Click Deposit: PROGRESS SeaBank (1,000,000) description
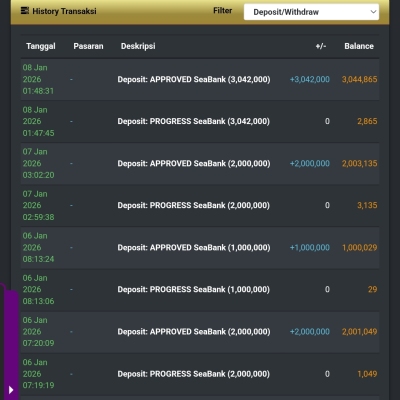Screen dimensions: 400x400 pyautogui.click(x=193, y=289)
